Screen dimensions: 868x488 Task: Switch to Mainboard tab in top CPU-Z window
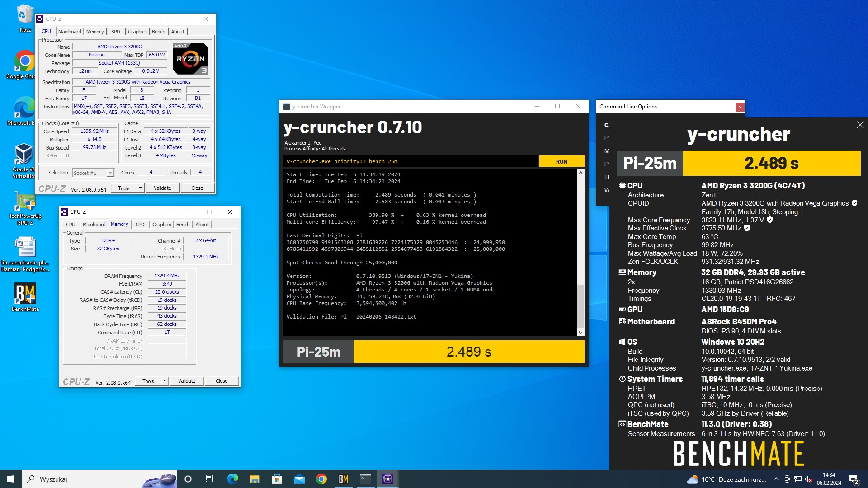(70, 32)
